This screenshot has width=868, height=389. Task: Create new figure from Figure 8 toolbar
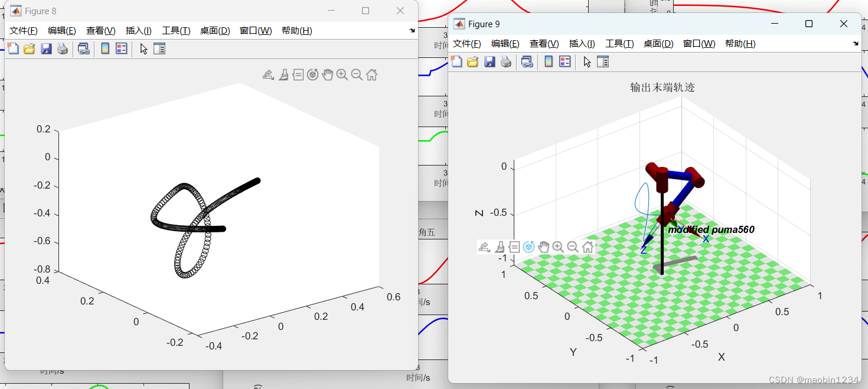[12, 49]
